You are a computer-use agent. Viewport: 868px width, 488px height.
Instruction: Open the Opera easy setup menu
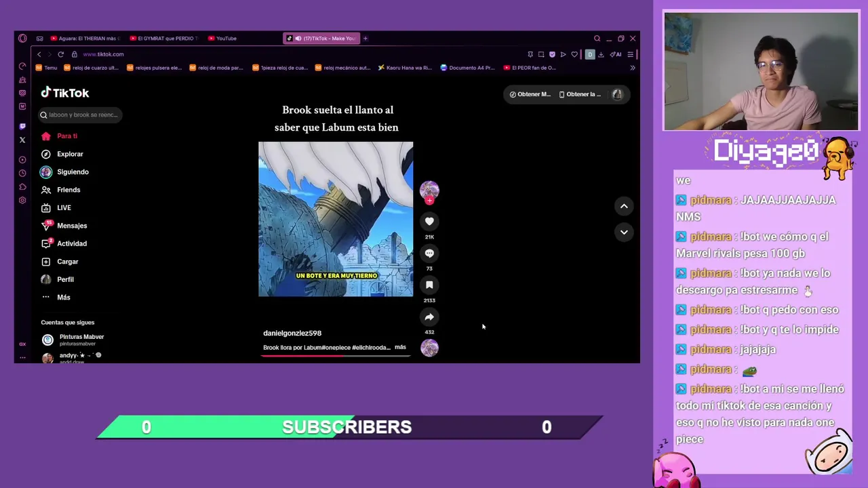click(631, 54)
